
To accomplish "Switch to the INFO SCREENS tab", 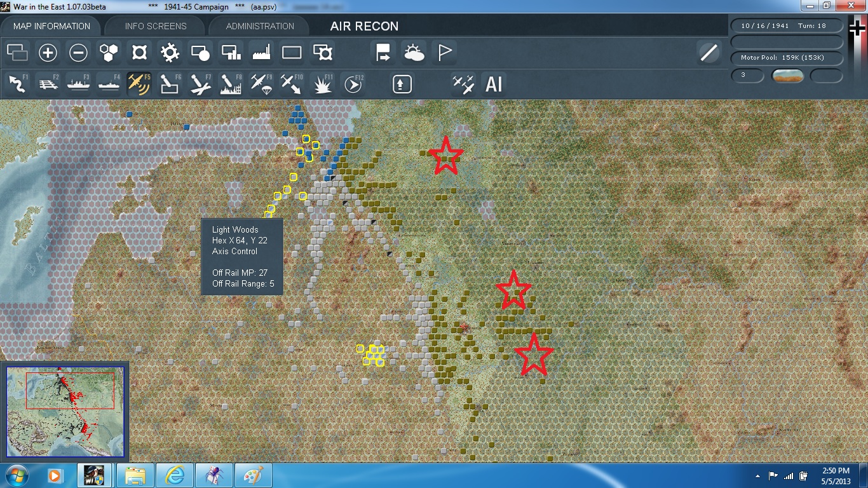I will [x=156, y=26].
